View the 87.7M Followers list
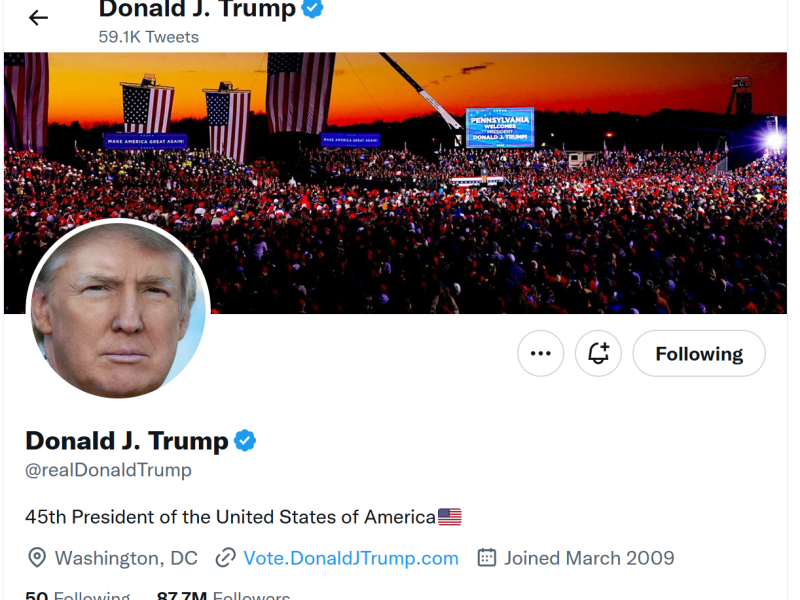Viewport: 800px width, 600px height. tap(223, 596)
